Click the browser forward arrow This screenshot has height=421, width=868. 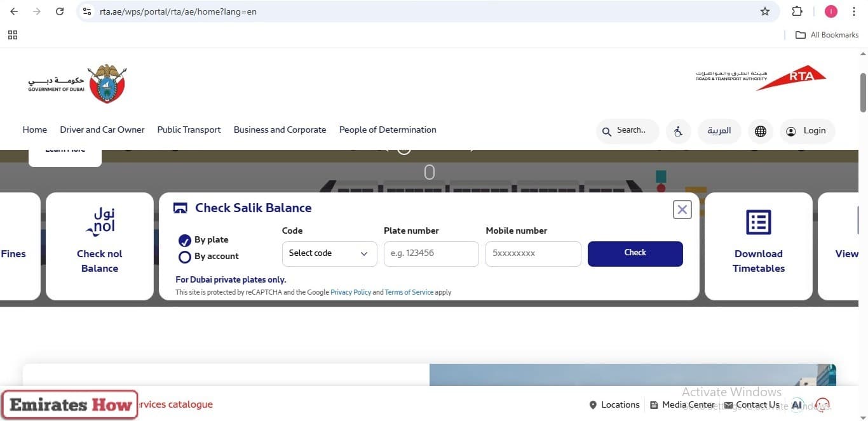click(37, 11)
